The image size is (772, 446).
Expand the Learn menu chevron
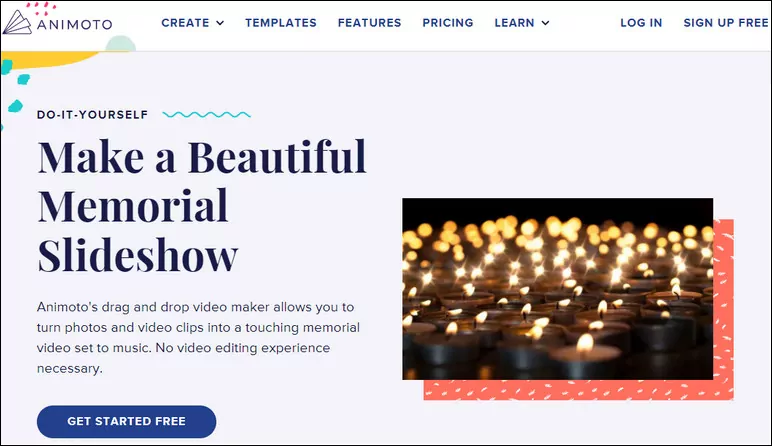[x=545, y=23]
